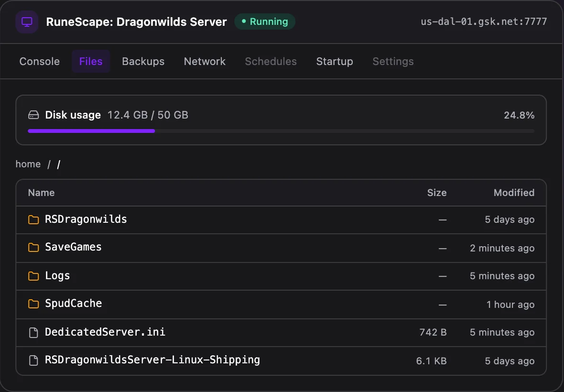This screenshot has height=392, width=564.
Task: Click the purple disk usage progress bar
Action: click(91, 131)
